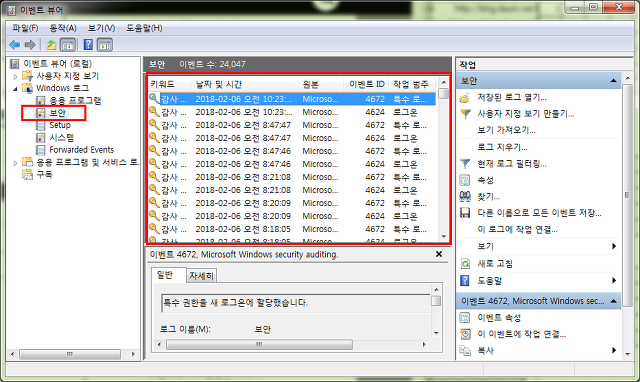The height and width of the screenshot is (382, 640).
Task: Open the Forwarded Events log
Action: tap(81, 150)
